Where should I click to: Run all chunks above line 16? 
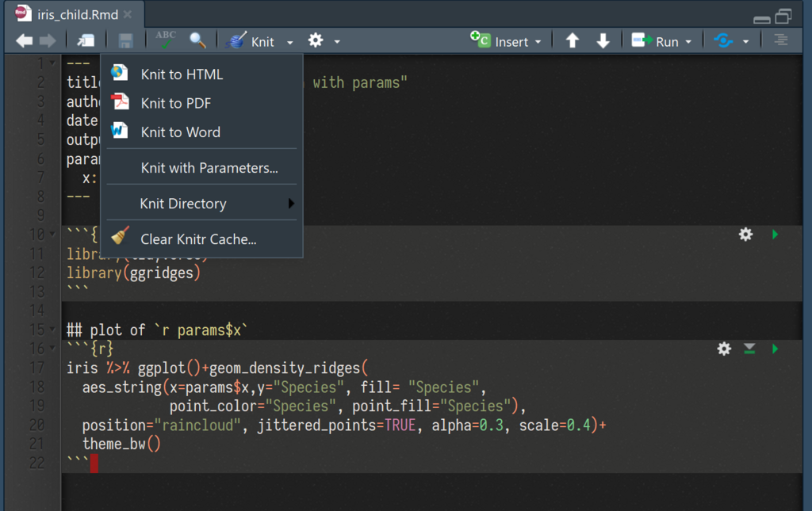point(749,349)
